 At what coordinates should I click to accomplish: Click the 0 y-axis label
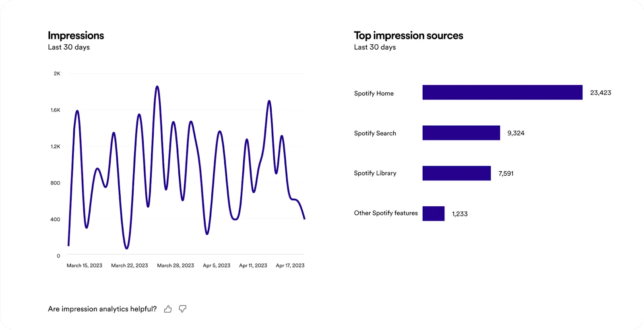click(59, 256)
